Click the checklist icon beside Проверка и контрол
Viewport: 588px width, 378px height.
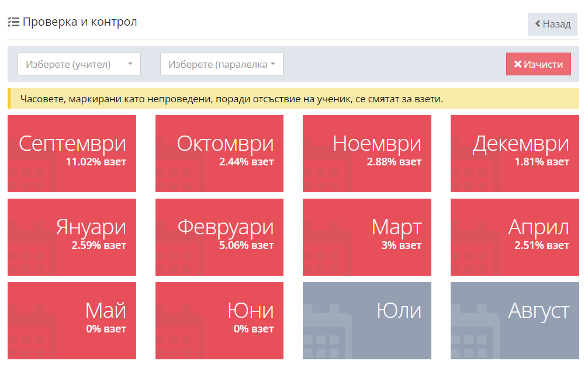click(x=13, y=22)
